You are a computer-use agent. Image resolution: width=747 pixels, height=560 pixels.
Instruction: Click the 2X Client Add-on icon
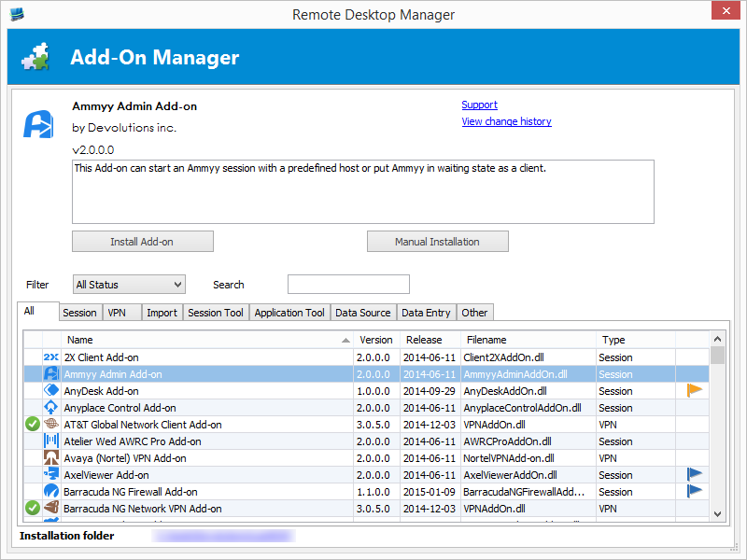click(x=51, y=357)
